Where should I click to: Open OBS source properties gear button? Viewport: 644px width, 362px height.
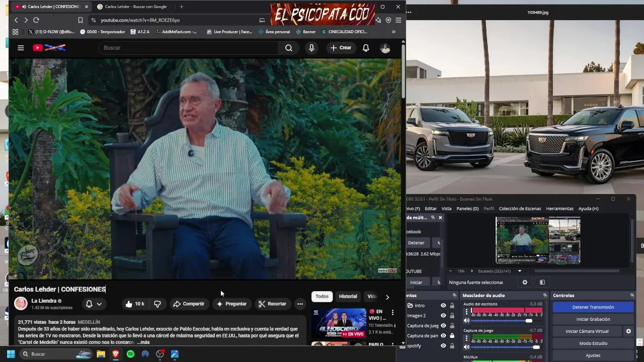(525, 283)
